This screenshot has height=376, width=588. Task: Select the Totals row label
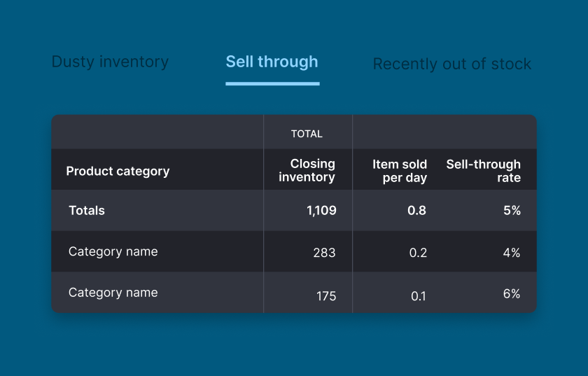click(87, 210)
